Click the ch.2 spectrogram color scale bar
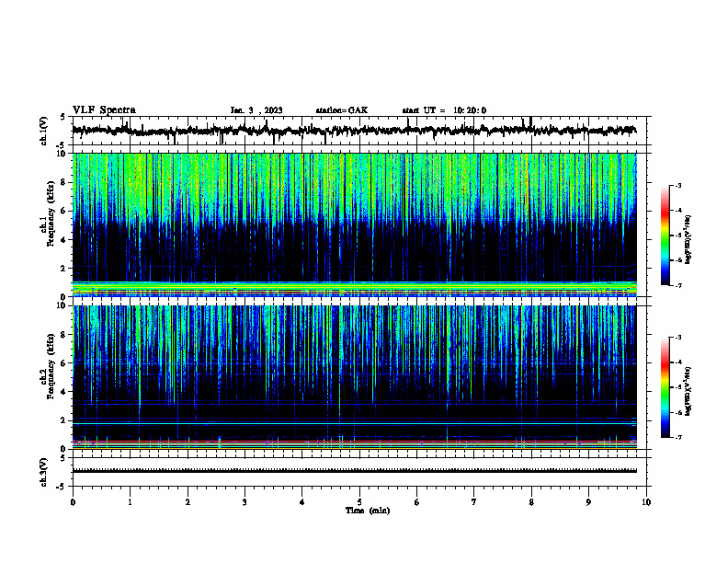Viewport: 728px width, 563px height. pyautogui.click(x=665, y=387)
